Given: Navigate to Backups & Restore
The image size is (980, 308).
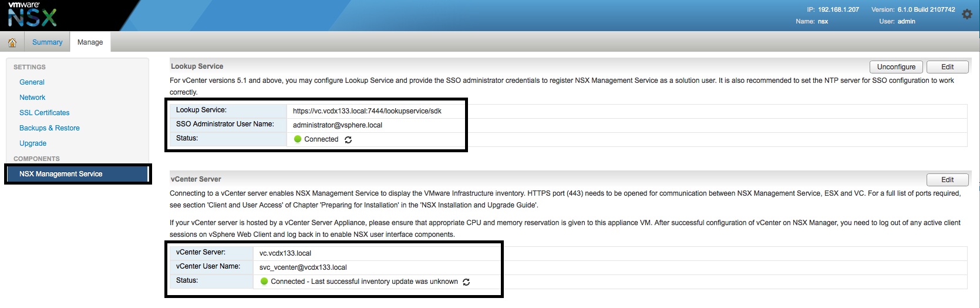Looking at the screenshot, I should point(49,128).
